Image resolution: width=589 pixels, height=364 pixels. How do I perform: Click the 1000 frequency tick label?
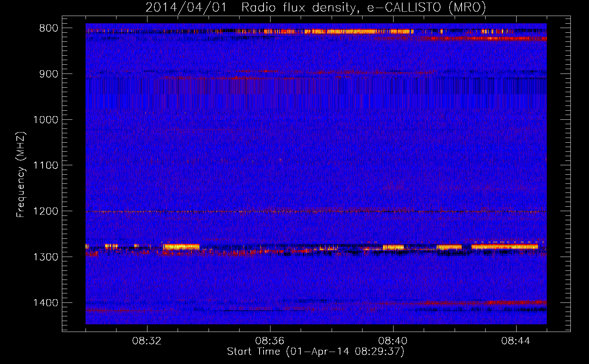(46, 120)
